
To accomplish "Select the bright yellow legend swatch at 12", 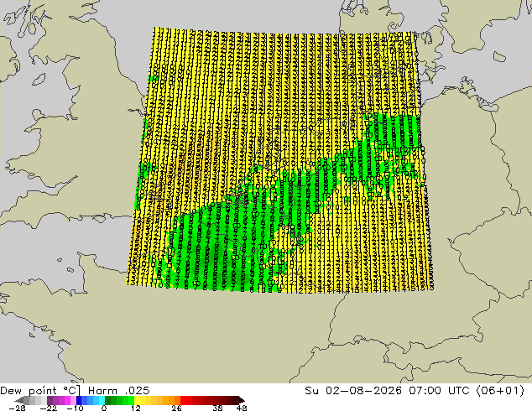I will [137, 400].
